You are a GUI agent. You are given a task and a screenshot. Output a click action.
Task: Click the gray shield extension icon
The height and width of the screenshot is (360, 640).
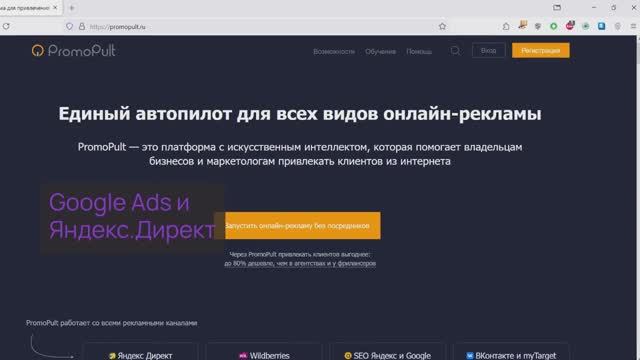pyautogui.click(x=538, y=27)
